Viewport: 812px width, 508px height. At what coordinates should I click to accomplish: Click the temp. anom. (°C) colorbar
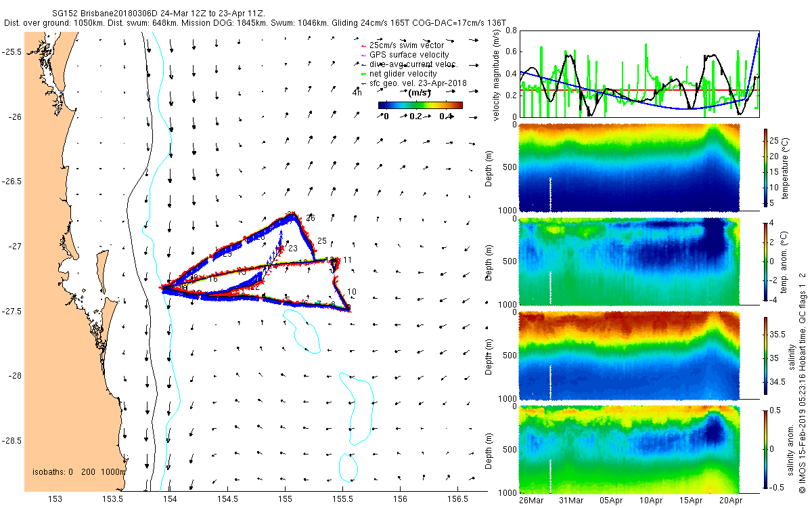(x=766, y=261)
